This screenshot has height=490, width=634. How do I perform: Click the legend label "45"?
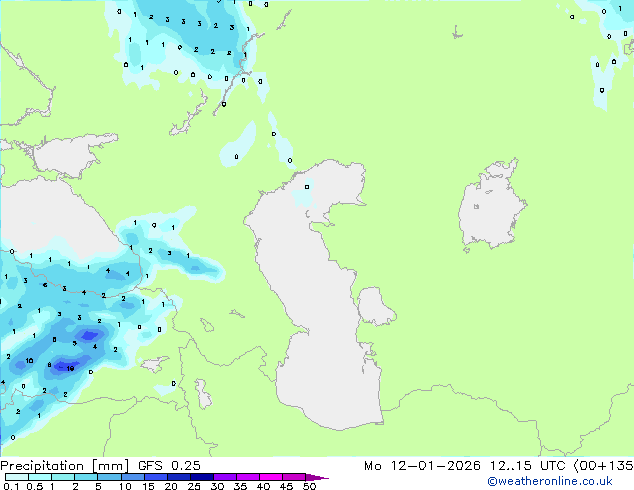(286, 486)
